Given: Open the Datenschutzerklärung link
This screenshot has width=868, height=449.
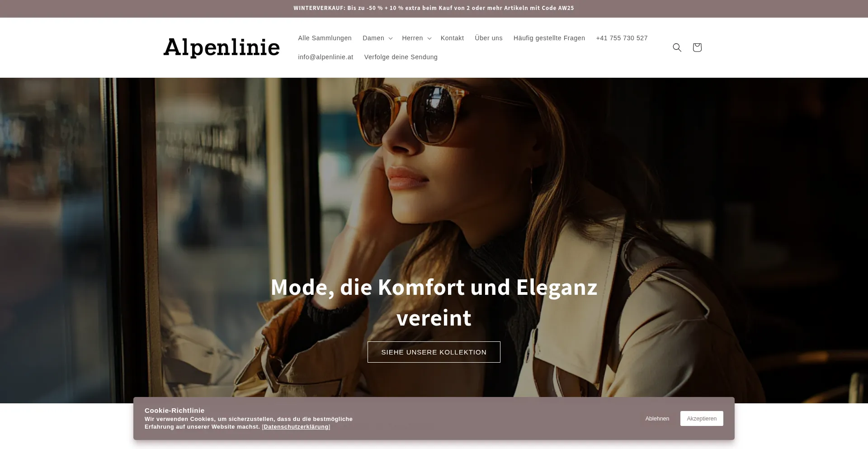Looking at the screenshot, I should 296,427.
